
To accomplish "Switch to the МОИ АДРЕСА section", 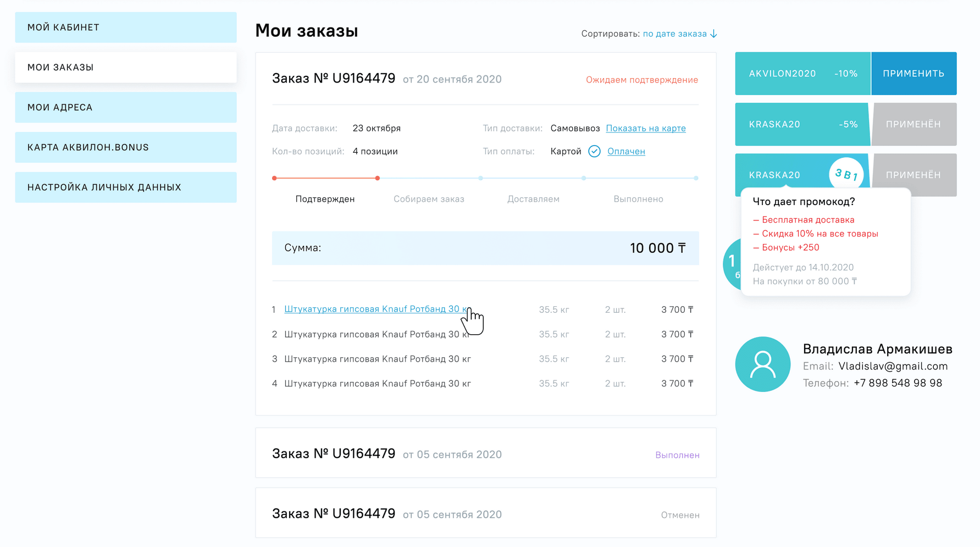I will [x=125, y=107].
